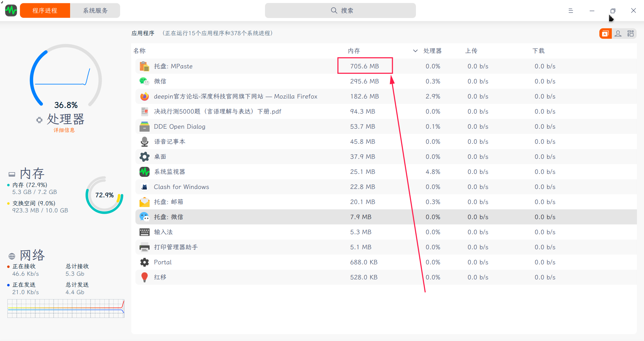Select the 托盘: MPaste process name
This screenshot has height=341, width=644.
coord(173,66)
